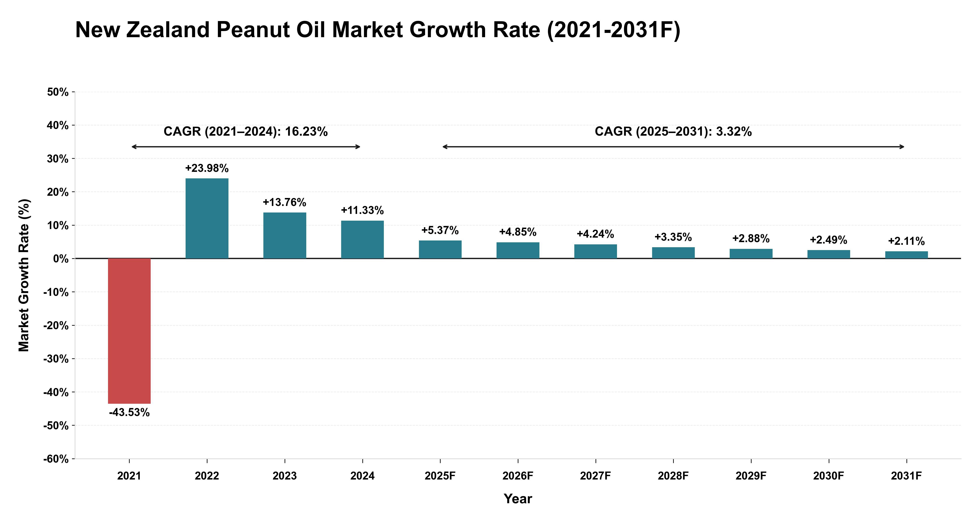Click the '2023' x-axis label
Screen dimensions: 980x521
pyautogui.click(x=285, y=476)
